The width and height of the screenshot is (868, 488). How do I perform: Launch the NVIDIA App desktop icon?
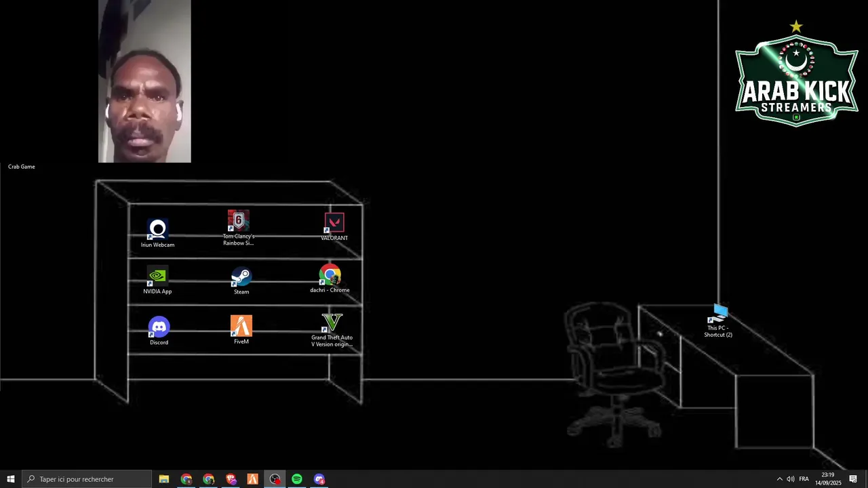(157, 281)
